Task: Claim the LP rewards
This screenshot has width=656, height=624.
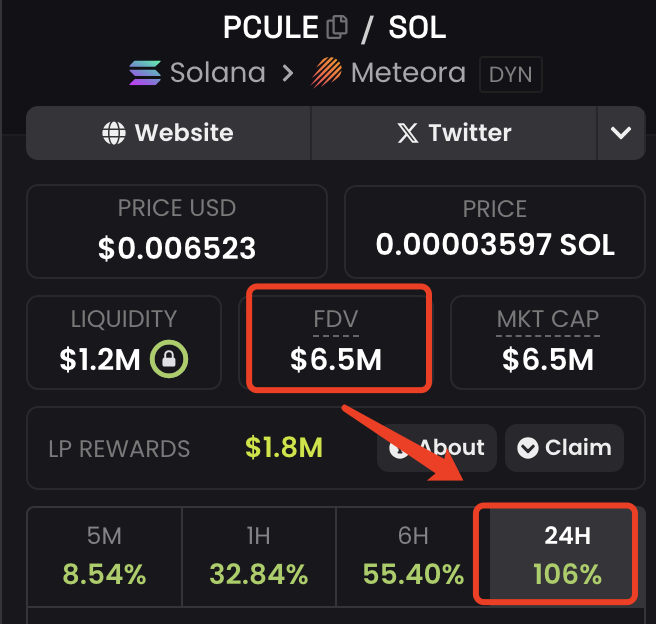Action: tap(564, 448)
